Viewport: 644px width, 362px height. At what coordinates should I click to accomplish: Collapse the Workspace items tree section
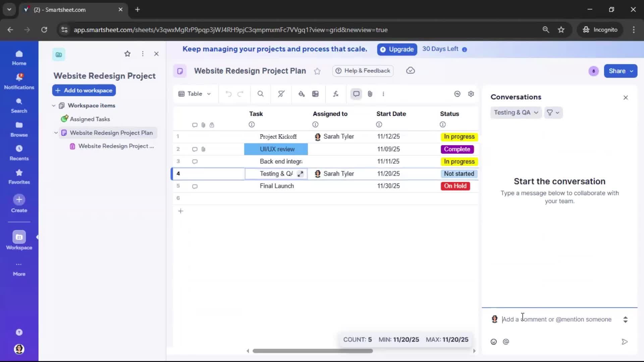[x=54, y=105]
